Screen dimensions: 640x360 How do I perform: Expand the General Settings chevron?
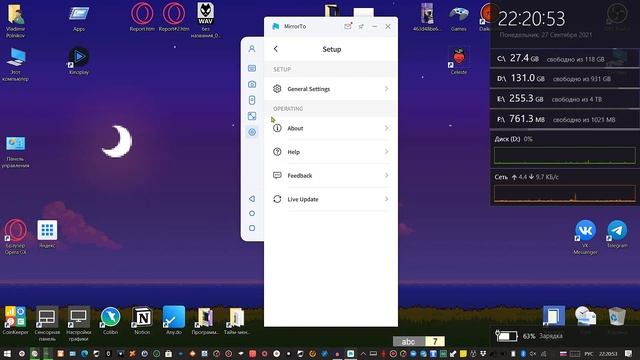pyautogui.click(x=386, y=89)
